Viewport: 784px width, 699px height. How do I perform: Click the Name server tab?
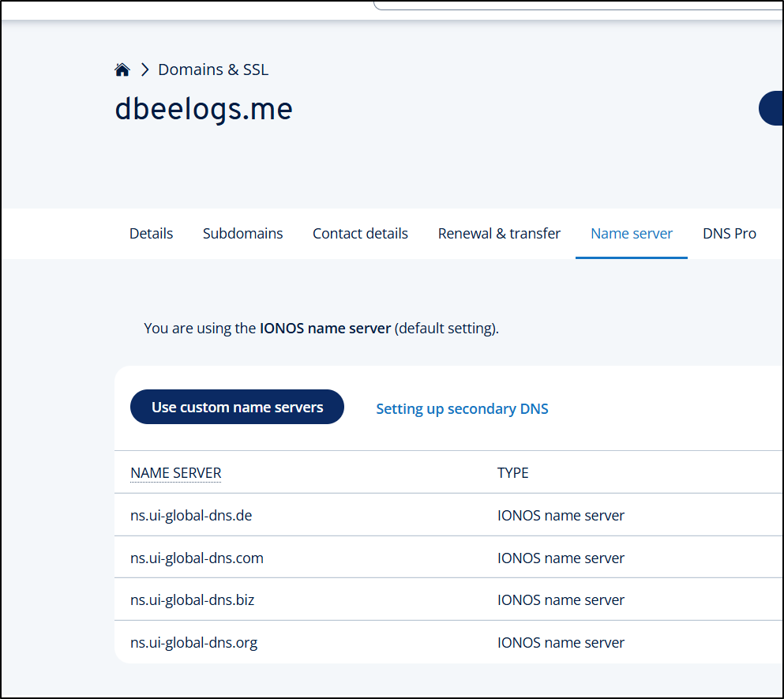pyautogui.click(x=632, y=234)
